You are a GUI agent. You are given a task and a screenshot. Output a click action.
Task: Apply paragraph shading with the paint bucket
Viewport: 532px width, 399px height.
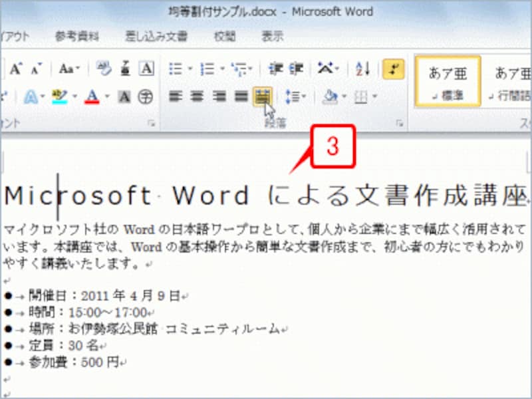pos(331,97)
